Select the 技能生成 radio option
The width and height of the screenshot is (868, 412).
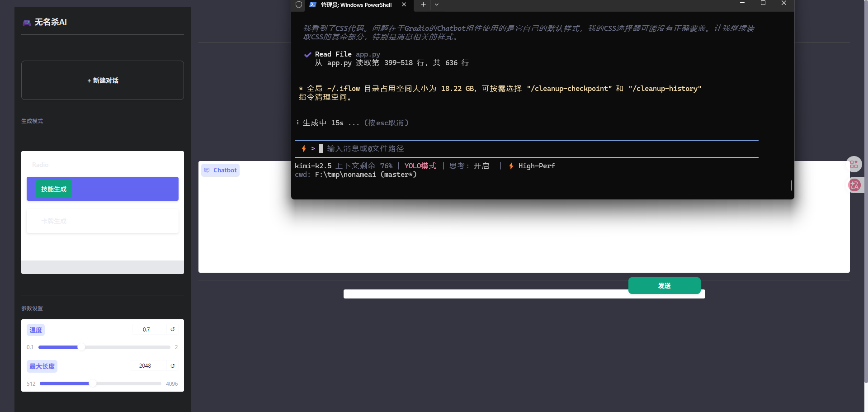pyautogui.click(x=54, y=189)
